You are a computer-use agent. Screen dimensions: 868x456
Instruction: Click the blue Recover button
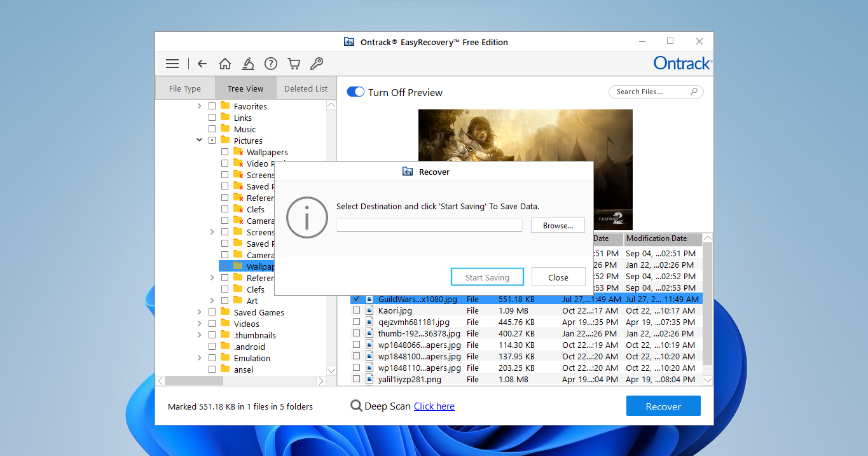point(663,406)
